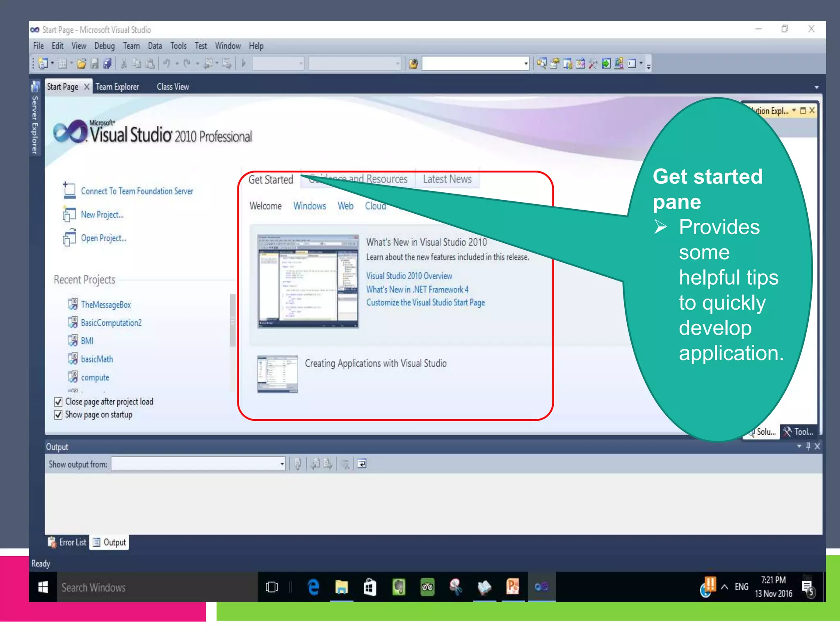840x630 pixels.
Task: Click the Connect To Team Foundation Server icon
Action: pos(69,191)
